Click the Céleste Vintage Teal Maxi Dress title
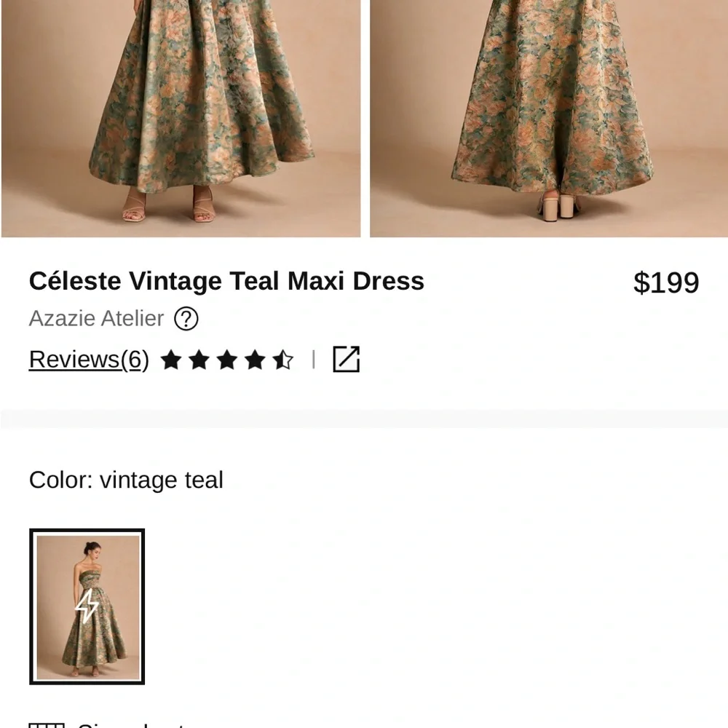 pyautogui.click(x=226, y=281)
